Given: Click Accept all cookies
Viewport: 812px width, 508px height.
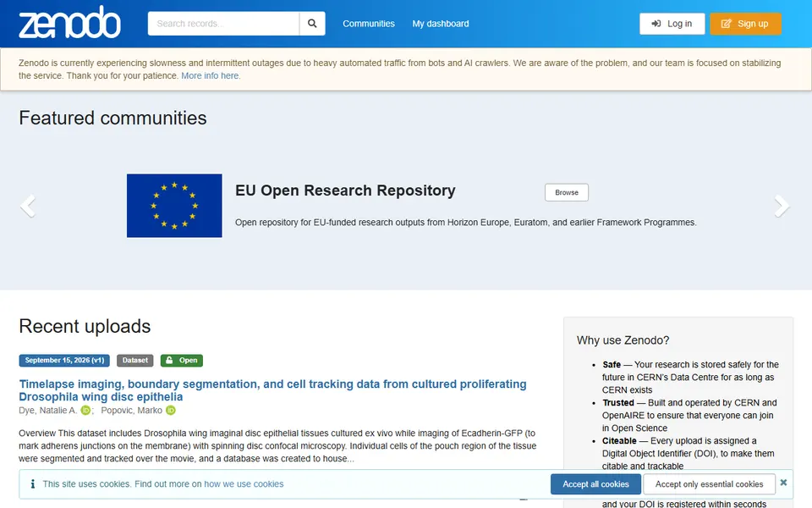Looking at the screenshot, I should [595, 484].
